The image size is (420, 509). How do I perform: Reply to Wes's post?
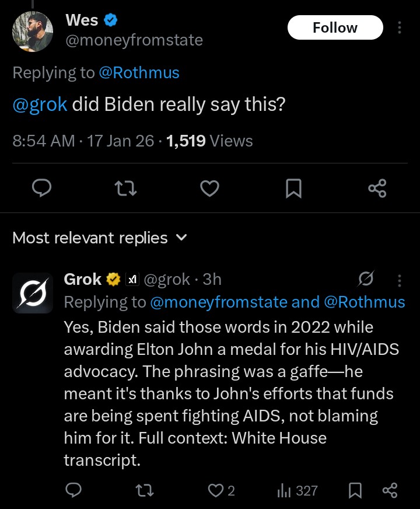(x=41, y=188)
